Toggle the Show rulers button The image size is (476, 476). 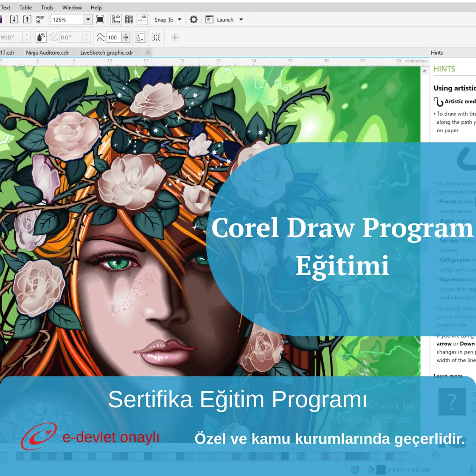click(x=116, y=20)
